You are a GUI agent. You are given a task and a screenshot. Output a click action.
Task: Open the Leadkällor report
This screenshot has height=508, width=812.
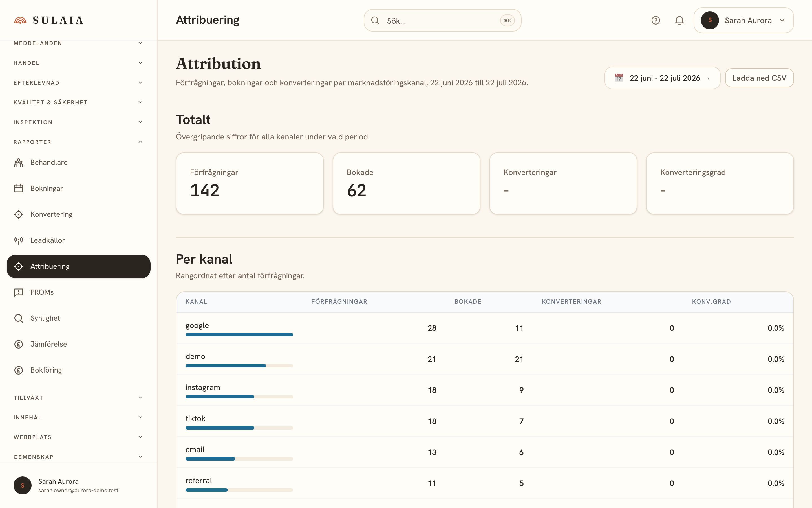[78, 240]
